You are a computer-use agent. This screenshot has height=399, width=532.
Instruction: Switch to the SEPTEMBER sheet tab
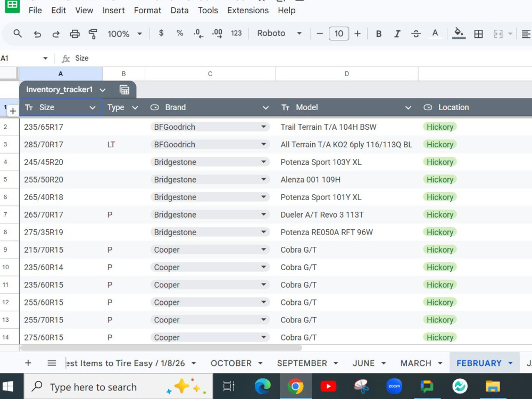(302, 363)
